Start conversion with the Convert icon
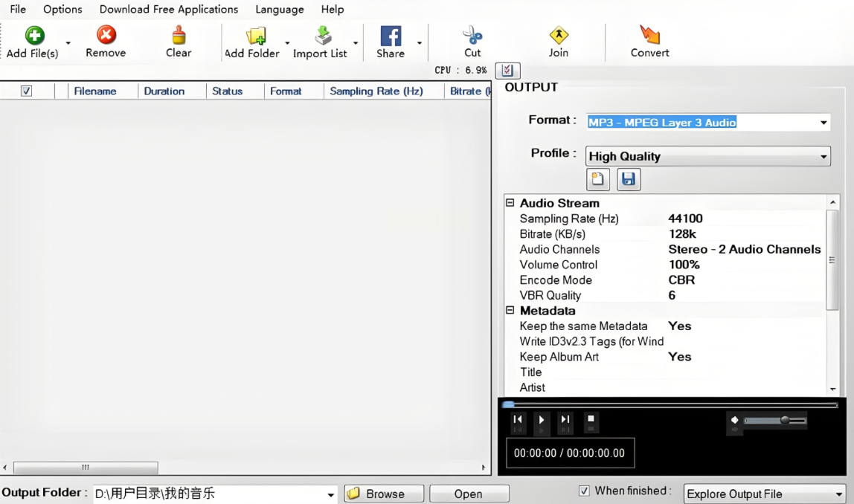Viewport: 854px width, 504px height. click(x=649, y=36)
